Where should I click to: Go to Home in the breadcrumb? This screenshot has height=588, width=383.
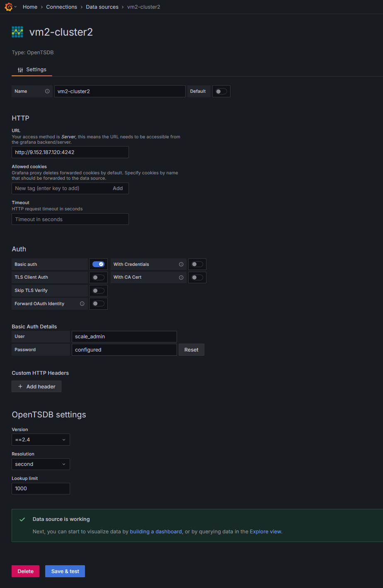click(x=30, y=7)
